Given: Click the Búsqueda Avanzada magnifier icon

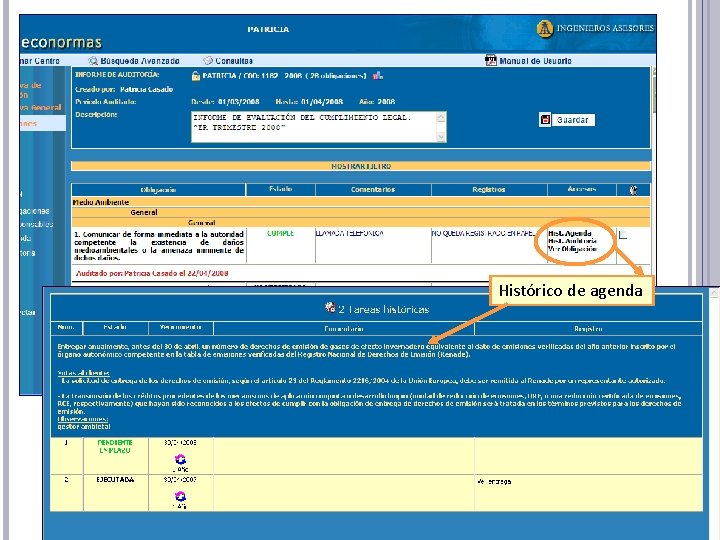Looking at the screenshot, I should (93, 61).
